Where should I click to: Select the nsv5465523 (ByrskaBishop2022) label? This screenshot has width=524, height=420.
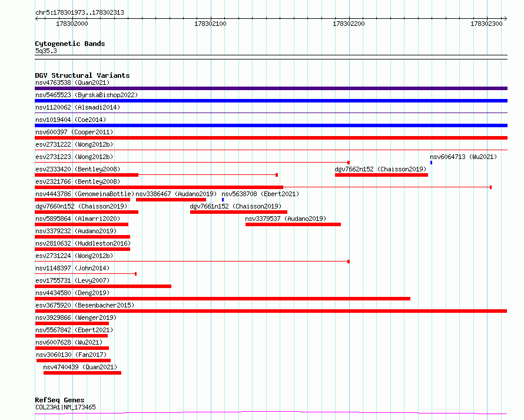[87, 95]
